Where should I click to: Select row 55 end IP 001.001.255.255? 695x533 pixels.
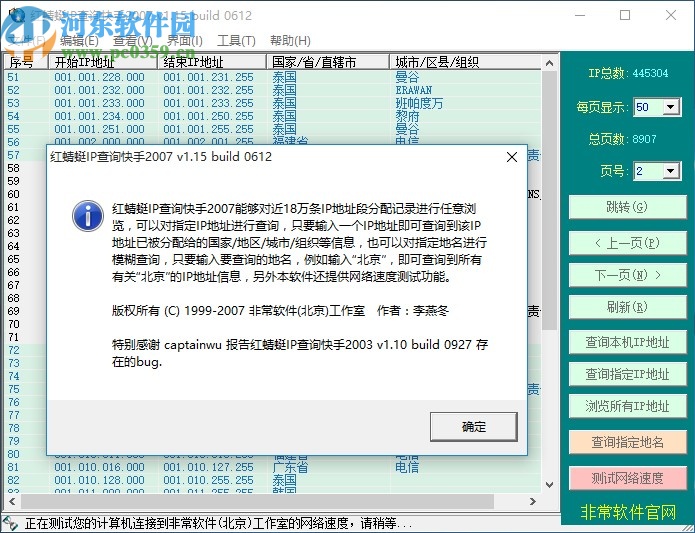coord(208,129)
